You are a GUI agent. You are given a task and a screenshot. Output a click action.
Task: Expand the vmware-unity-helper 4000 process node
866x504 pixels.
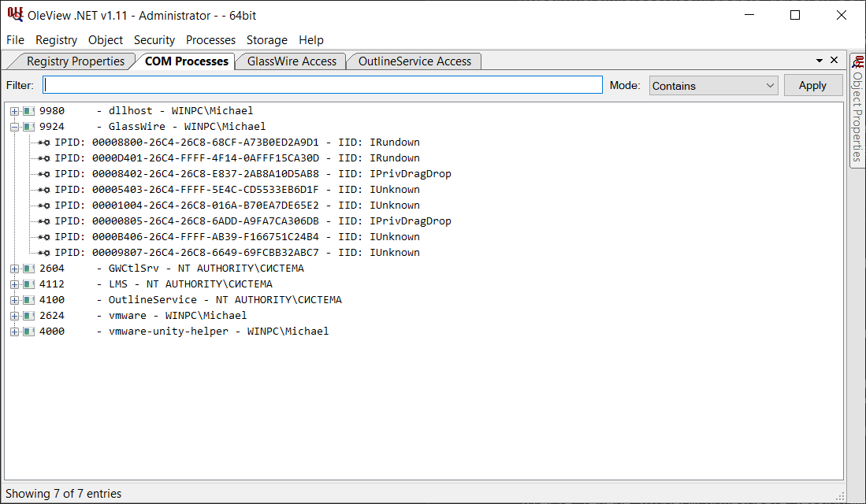(14, 332)
